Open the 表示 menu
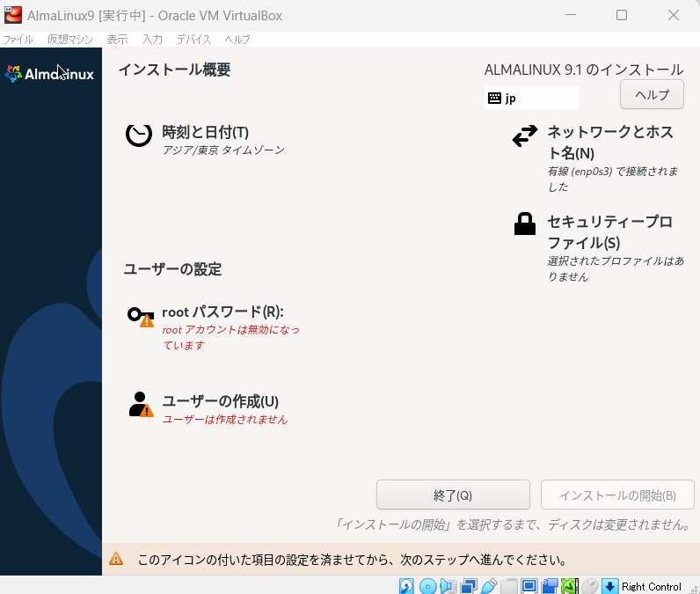Image resolution: width=700 pixels, height=594 pixels. coord(117,40)
